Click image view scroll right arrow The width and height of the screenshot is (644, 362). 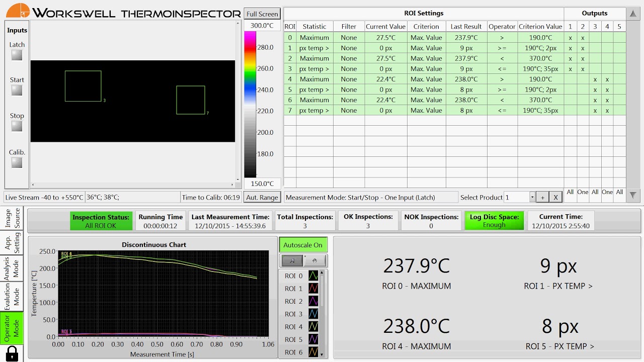(x=232, y=185)
